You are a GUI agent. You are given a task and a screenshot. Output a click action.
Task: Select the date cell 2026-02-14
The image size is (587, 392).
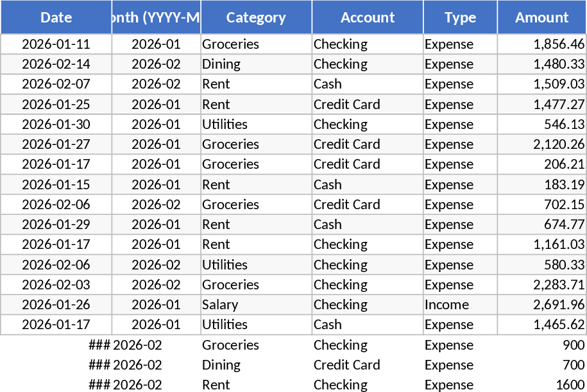click(x=56, y=64)
